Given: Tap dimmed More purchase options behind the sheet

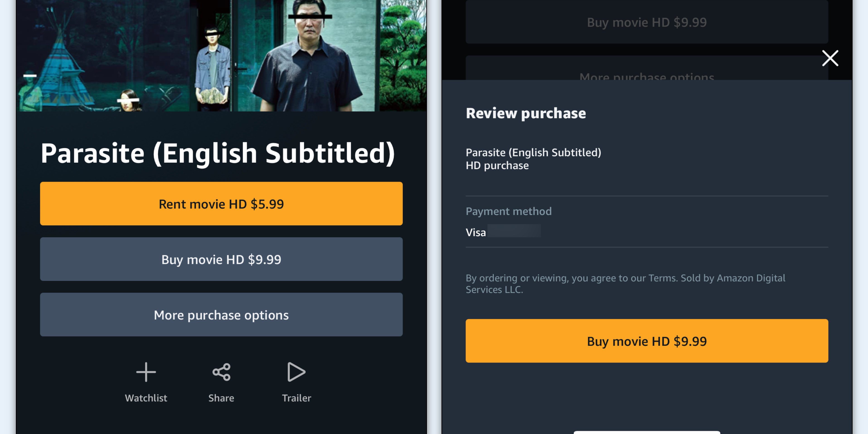Looking at the screenshot, I should [x=647, y=73].
